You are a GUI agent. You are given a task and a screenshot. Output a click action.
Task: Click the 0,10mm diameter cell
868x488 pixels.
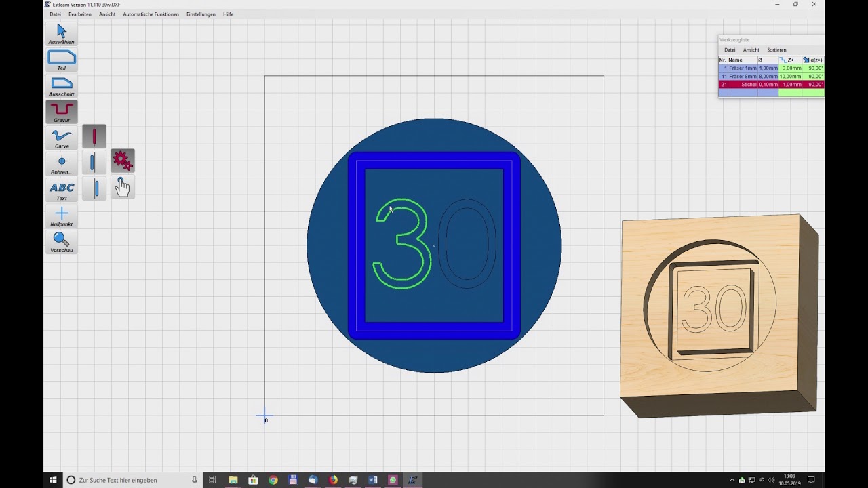tap(768, 85)
